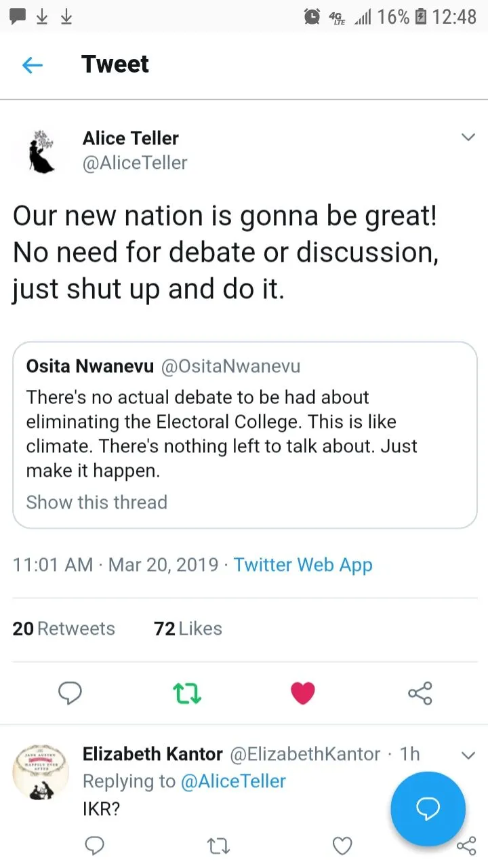This screenshot has height=868, width=488.
Task: Click "Show this thread" link
Action: pos(96,502)
